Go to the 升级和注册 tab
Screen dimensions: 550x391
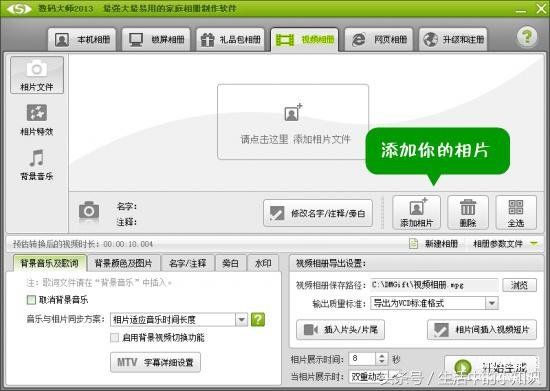pyautogui.click(x=453, y=40)
